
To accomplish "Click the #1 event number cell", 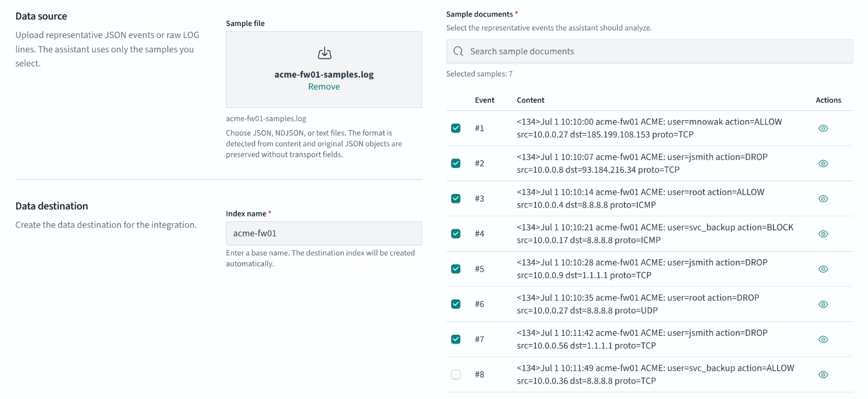I will [x=479, y=128].
